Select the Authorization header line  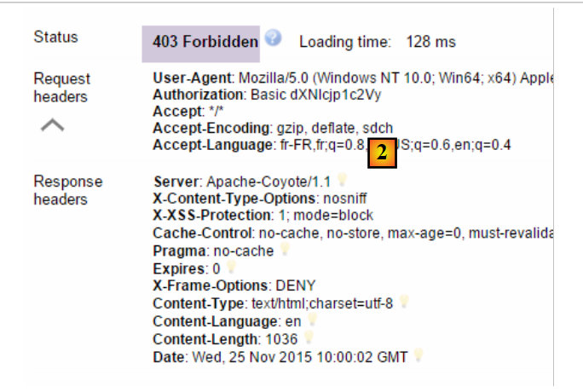click(x=225, y=95)
